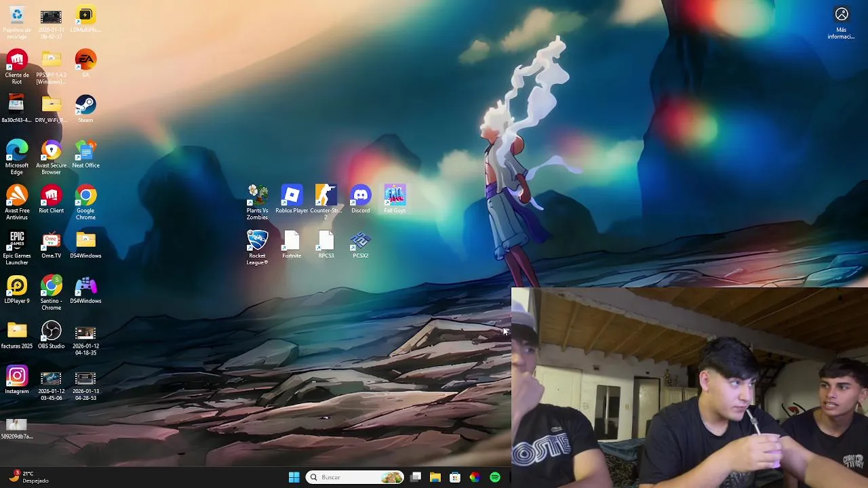Open Task View from the taskbar
The image size is (868, 488).
coord(416,477)
